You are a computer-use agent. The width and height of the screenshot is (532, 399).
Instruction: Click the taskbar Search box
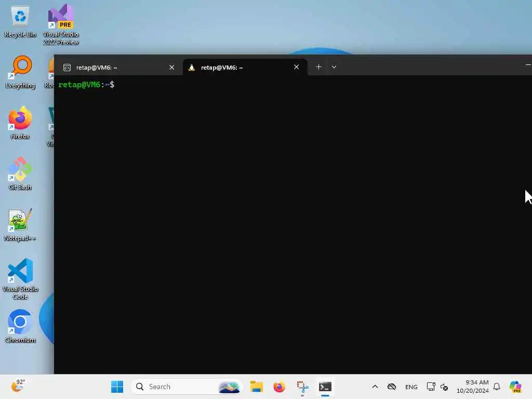(187, 387)
